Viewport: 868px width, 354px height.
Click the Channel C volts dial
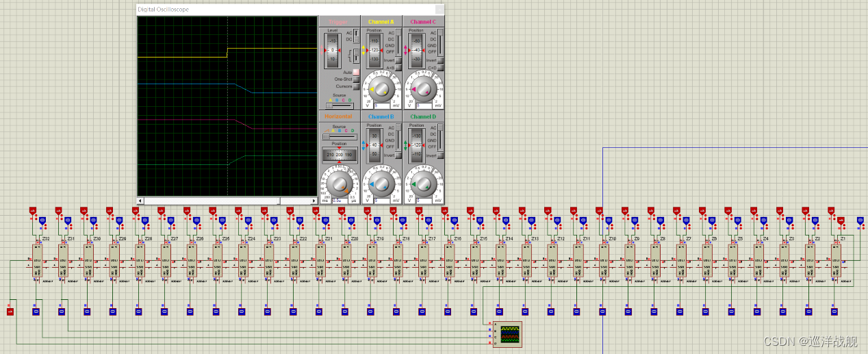point(423,89)
